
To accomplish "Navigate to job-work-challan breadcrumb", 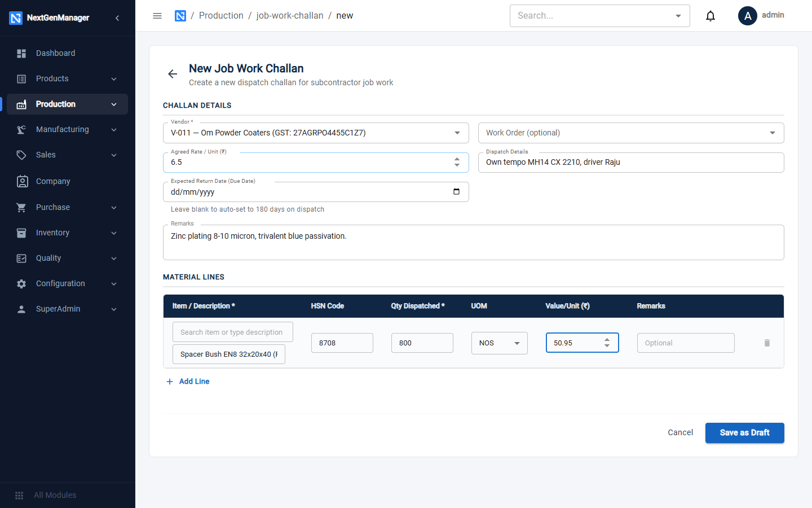I will (290, 16).
